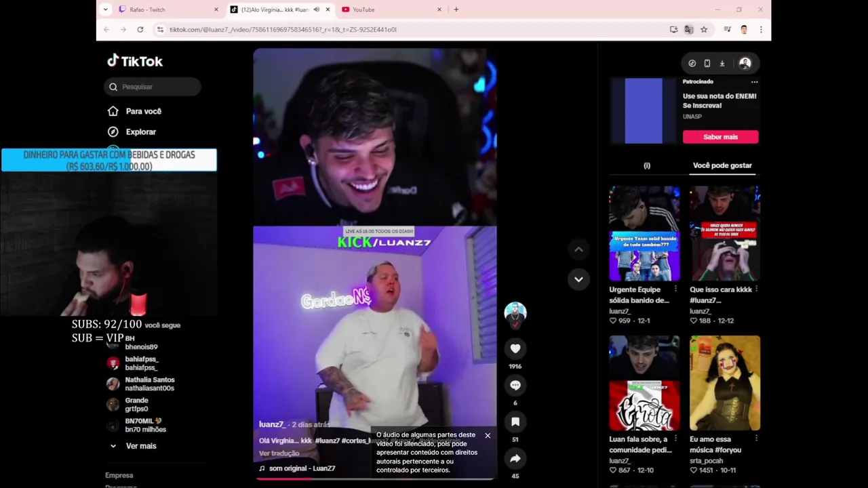Open the Urgente Equipe sólida banido thumbnail

(x=644, y=233)
